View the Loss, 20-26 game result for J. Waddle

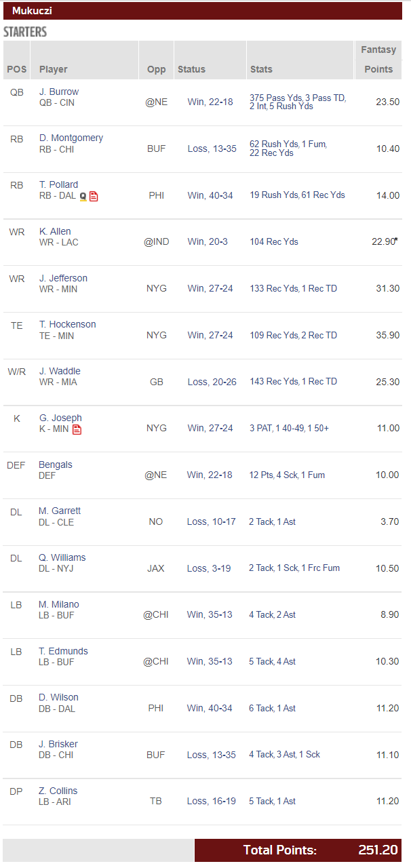click(212, 382)
